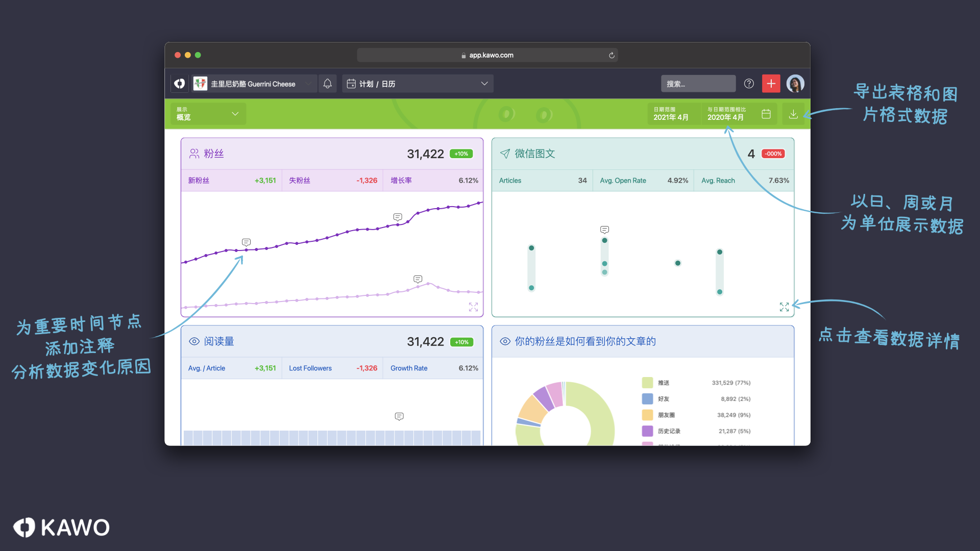Select the 2021年 4月 date range
The image size is (980, 551).
[x=671, y=114]
